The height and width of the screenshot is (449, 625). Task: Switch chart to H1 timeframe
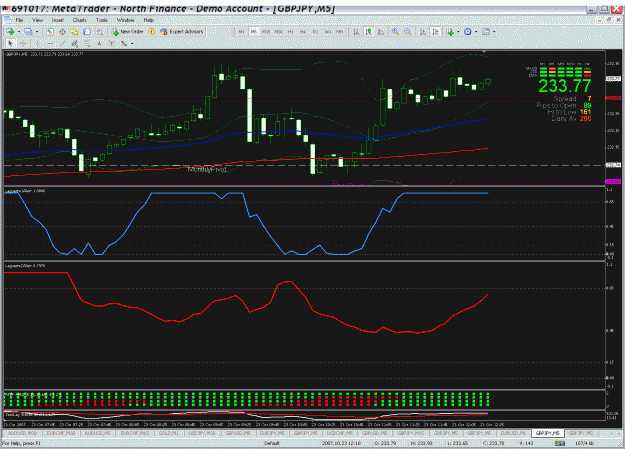[291, 32]
